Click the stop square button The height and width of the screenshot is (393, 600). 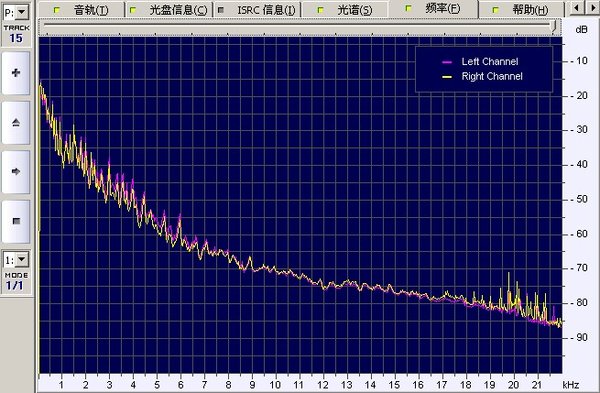click(x=16, y=221)
